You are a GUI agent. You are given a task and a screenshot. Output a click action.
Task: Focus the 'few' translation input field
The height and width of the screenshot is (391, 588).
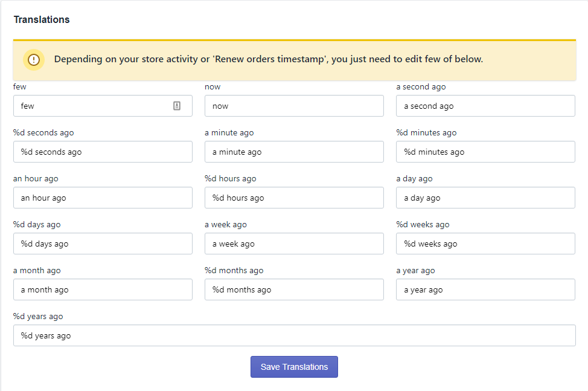click(x=103, y=106)
